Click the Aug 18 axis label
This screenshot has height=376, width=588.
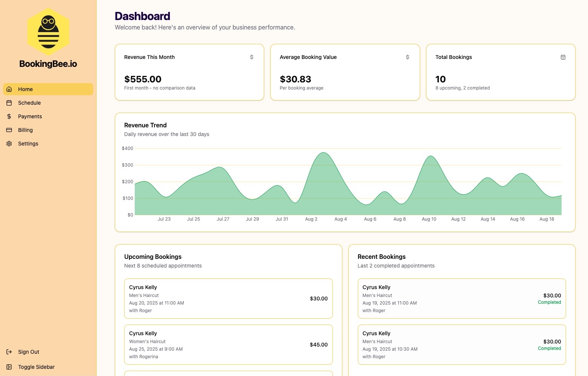(x=547, y=219)
